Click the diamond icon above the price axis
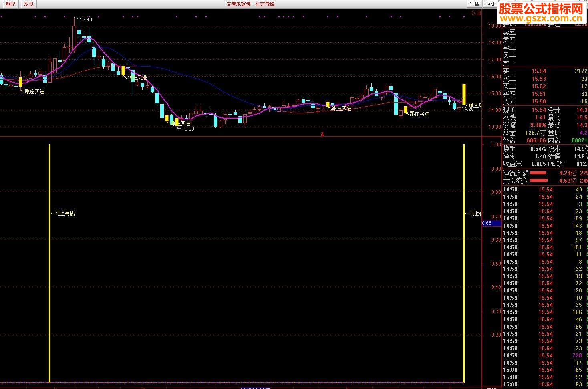 [473, 13]
